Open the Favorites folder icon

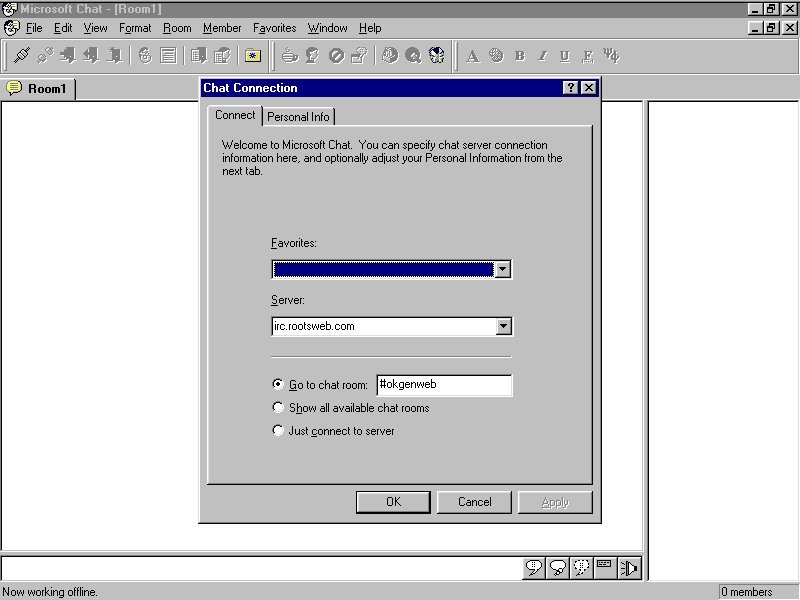coord(253,55)
